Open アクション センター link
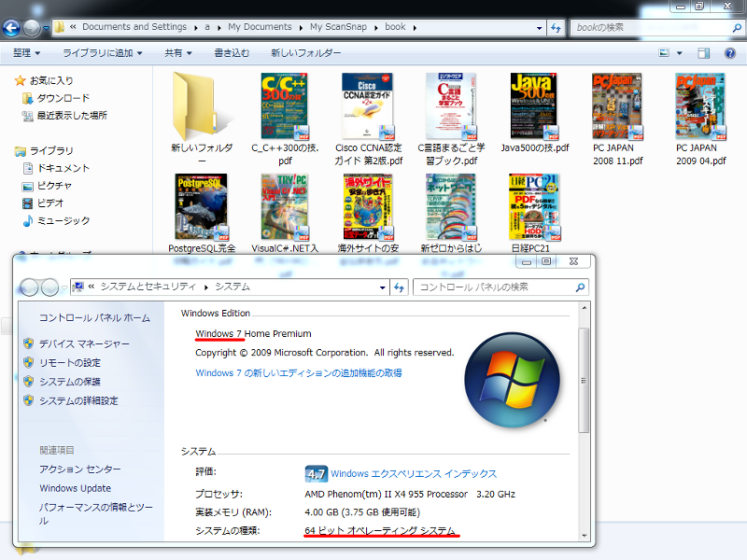The image size is (747, 560). [80, 469]
